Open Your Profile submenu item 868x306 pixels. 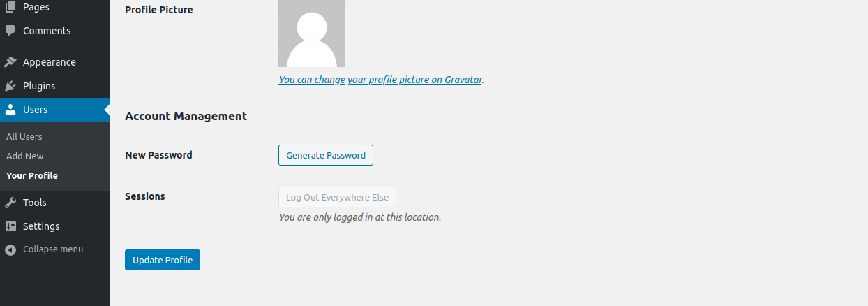tap(32, 175)
